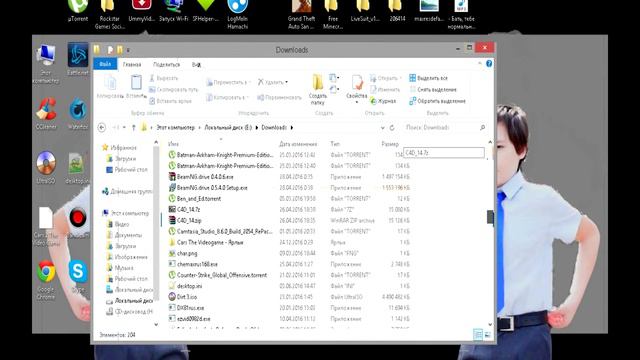Switch to large icons view in status bar

tap(488, 335)
